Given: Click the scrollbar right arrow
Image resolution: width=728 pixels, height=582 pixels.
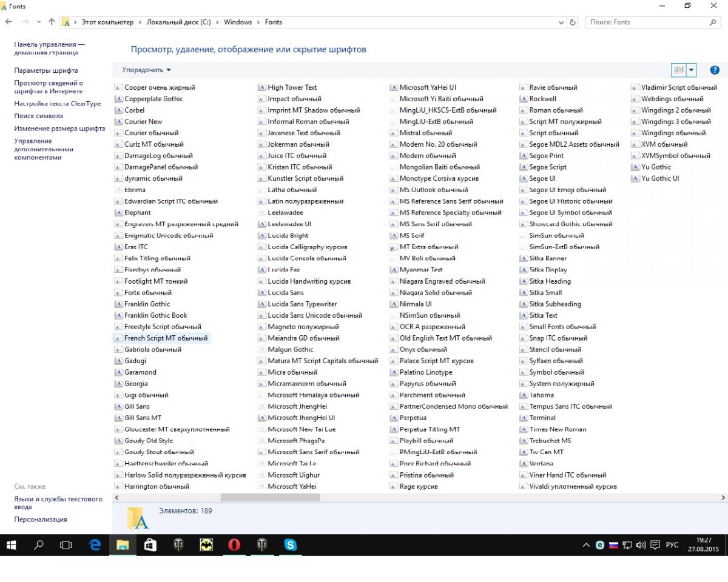Looking at the screenshot, I should [x=723, y=497].
